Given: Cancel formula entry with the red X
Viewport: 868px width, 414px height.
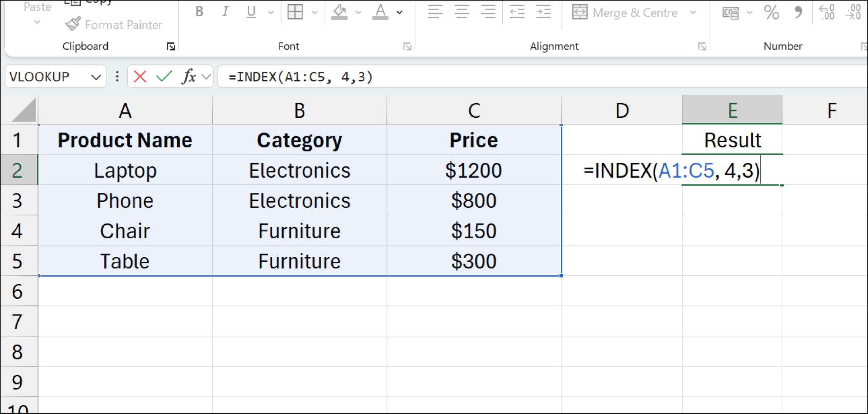Looking at the screenshot, I should [x=139, y=77].
